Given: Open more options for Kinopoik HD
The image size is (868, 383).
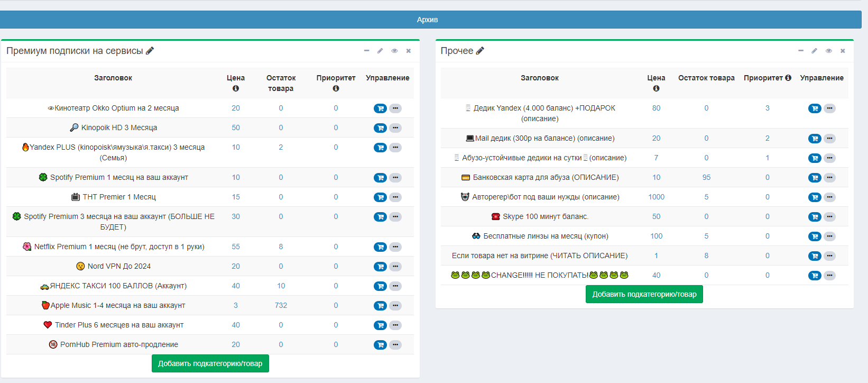Looking at the screenshot, I should [x=395, y=128].
